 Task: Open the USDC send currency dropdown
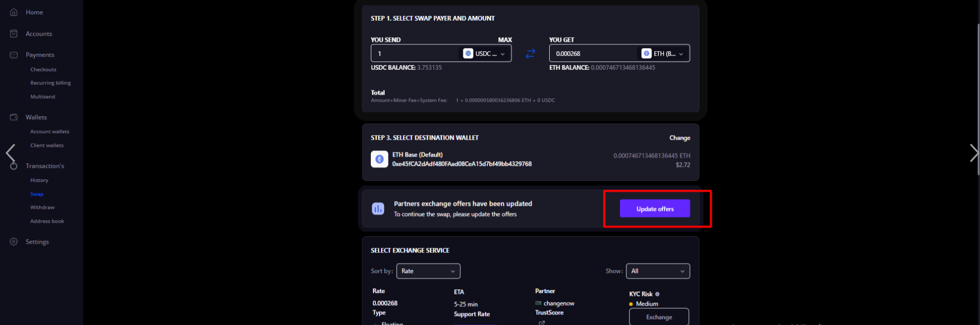(485, 54)
